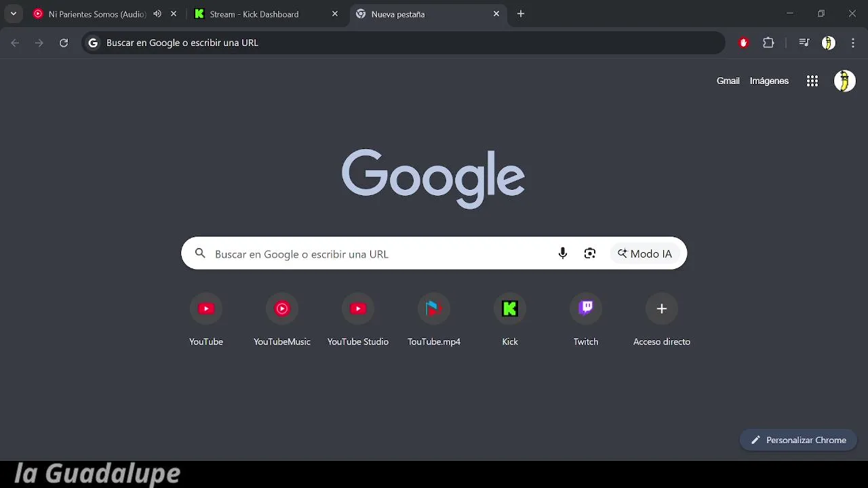The image size is (868, 488).
Task: Open the YouTube Studio shortcut tile
Action: pos(358,319)
